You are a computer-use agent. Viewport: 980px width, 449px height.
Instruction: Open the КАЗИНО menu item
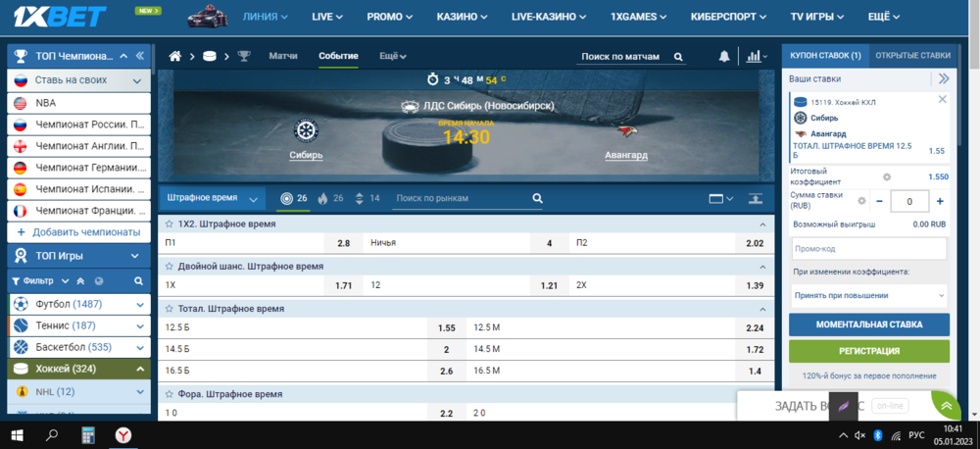[460, 17]
